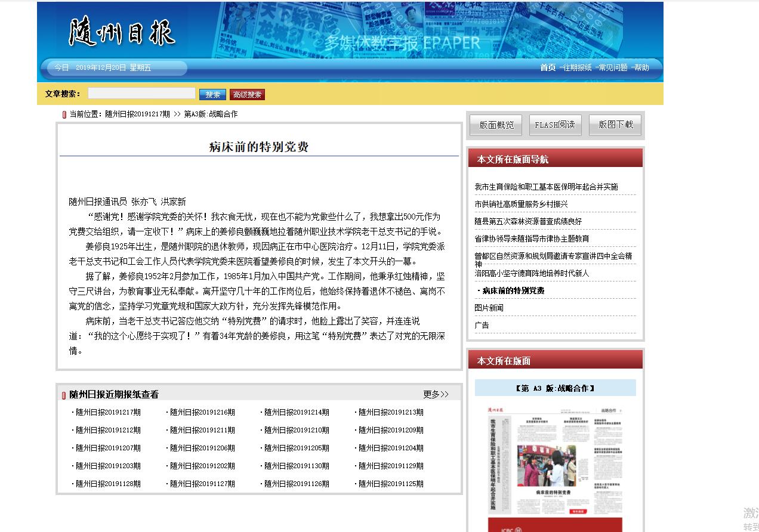This screenshot has height=532, width=759.
Task: Select 图片新闻 in page navigation
Action: click(489, 308)
